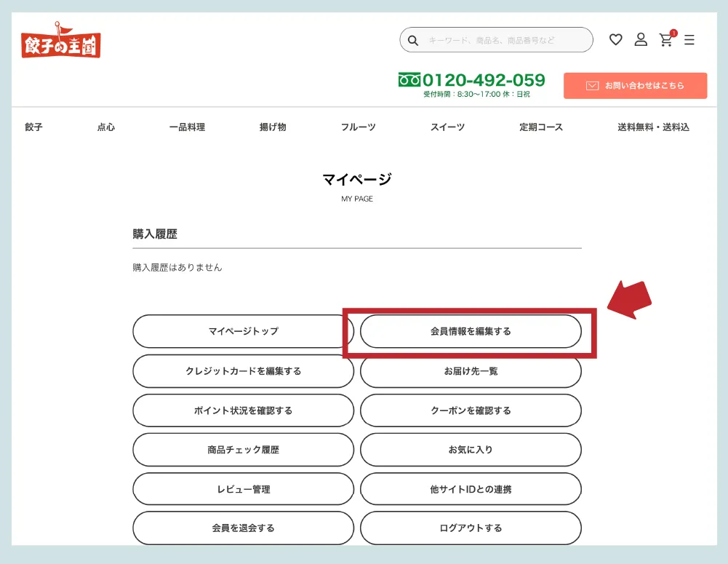The height and width of the screenshot is (564, 728).
Task: Click the envelope icon on contact button
Action: coord(592,85)
